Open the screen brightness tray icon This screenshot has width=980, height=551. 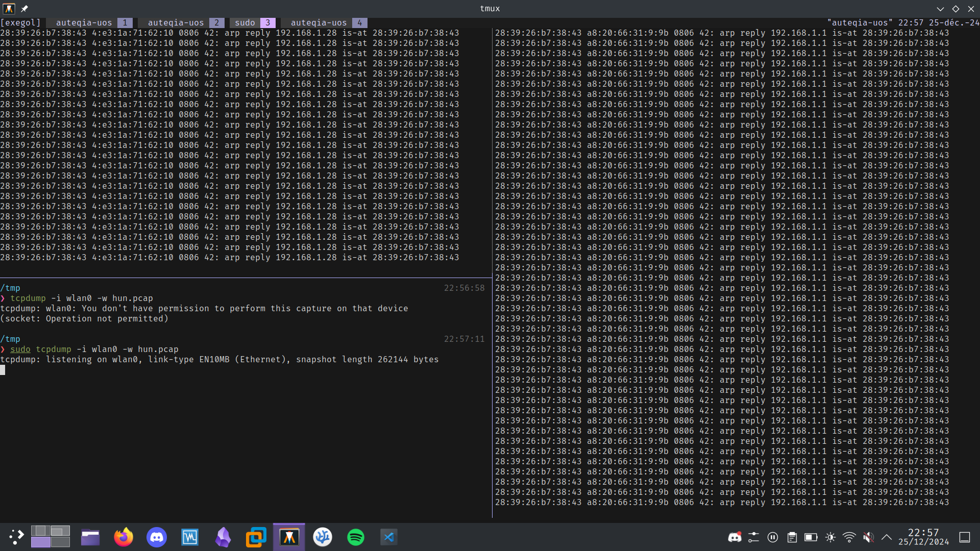coord(830,537)
